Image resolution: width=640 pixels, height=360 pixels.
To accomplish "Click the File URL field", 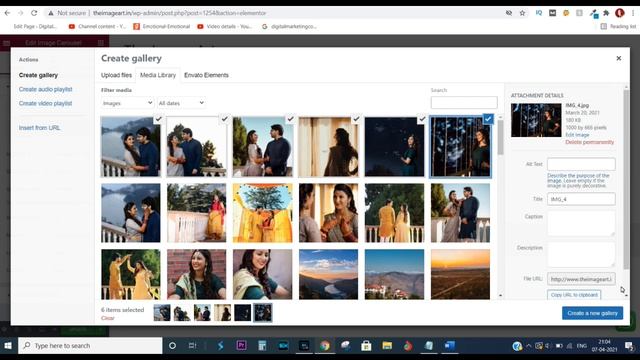I will coord(581,279).
